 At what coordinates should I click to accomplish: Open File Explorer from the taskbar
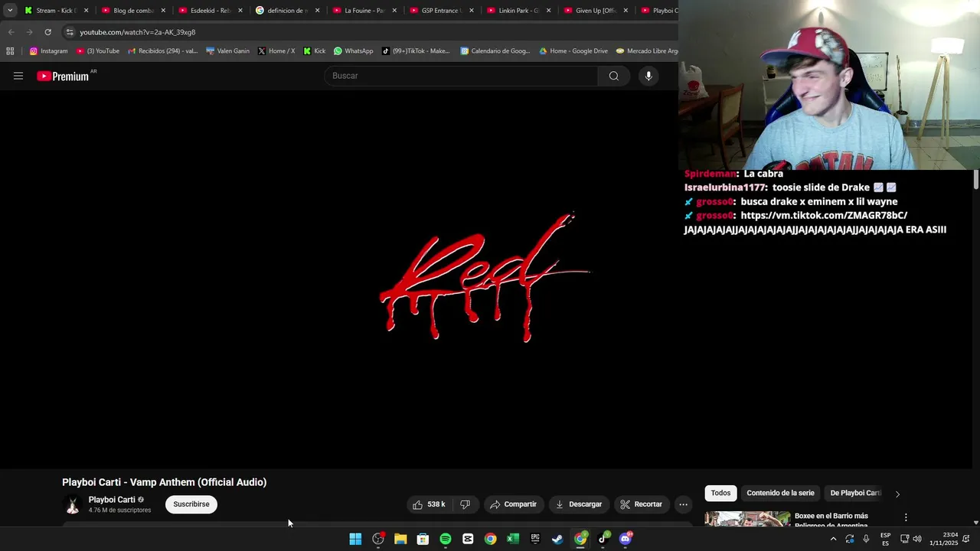[x=400, y=539]
